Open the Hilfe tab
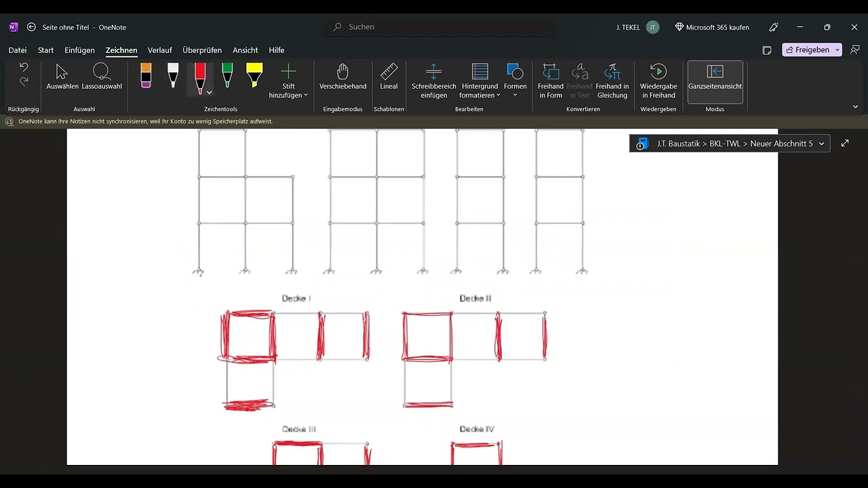Screen dimensions: 868x488 click(277, 50)
